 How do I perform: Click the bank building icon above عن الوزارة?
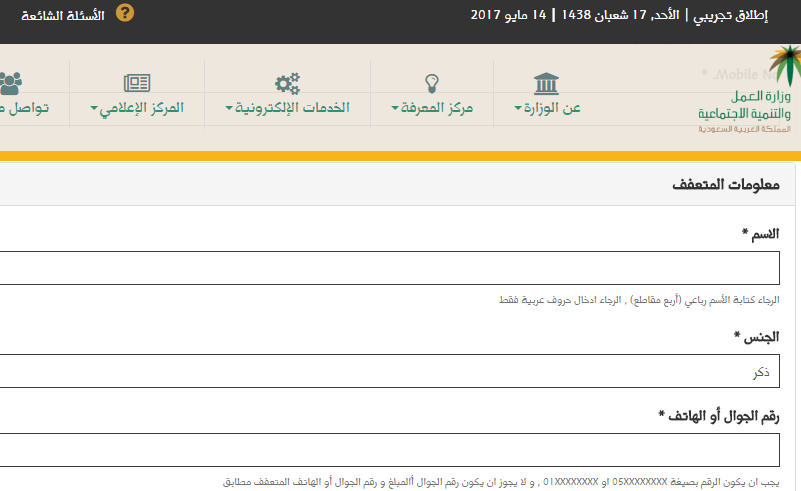(546, 83)
